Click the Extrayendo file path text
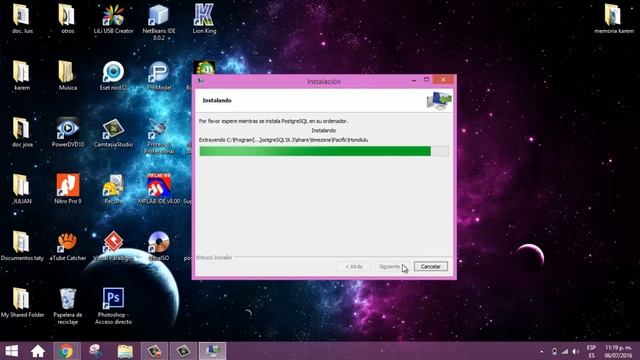 pos(283,140)
